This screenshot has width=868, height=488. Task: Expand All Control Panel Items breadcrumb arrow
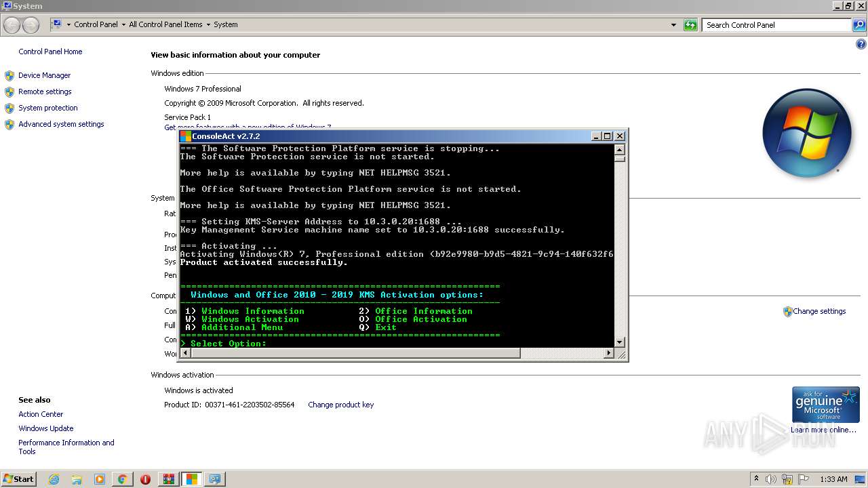click(x=208, y=24)
